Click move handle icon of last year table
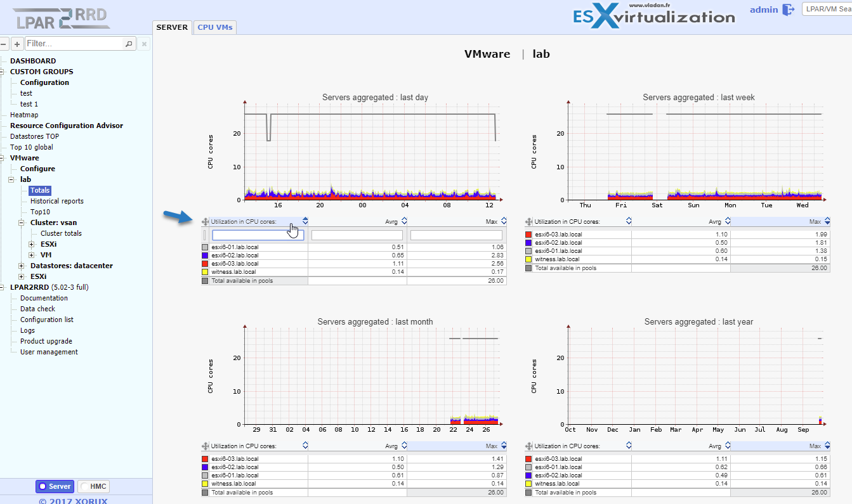 [529, 446]
